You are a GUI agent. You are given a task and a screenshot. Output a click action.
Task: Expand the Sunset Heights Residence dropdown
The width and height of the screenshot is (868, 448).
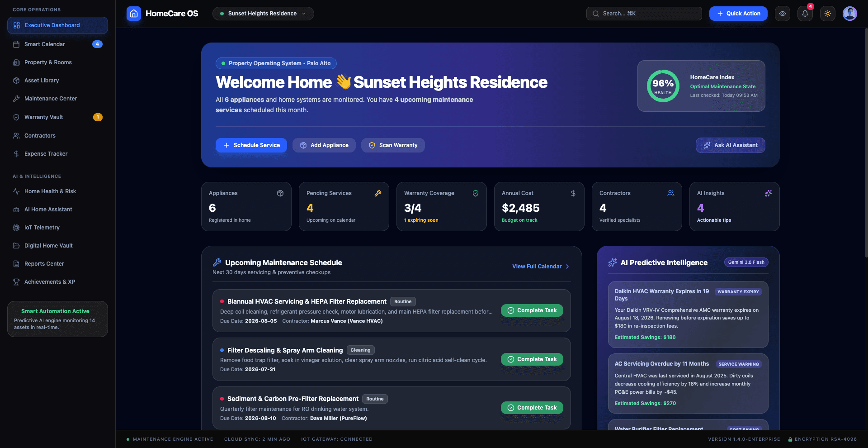[x=263, y=14]
